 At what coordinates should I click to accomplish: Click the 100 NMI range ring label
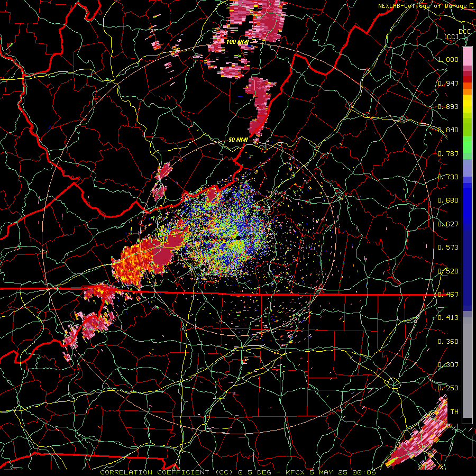[x=237, y=42]
